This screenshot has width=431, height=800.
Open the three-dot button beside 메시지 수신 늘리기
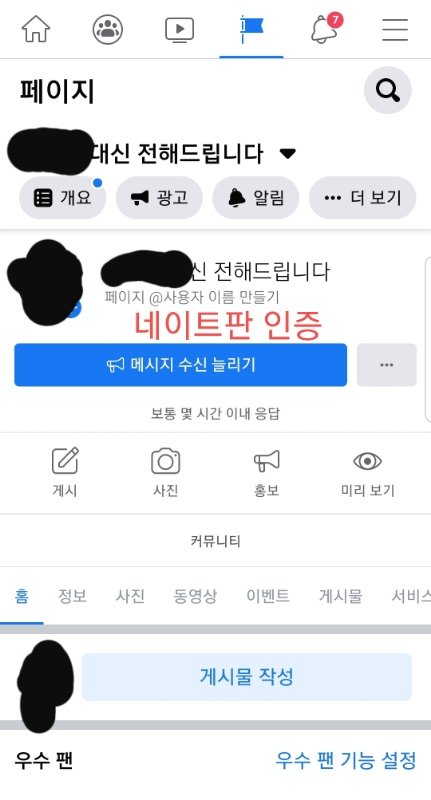click(x=387, y=365)
